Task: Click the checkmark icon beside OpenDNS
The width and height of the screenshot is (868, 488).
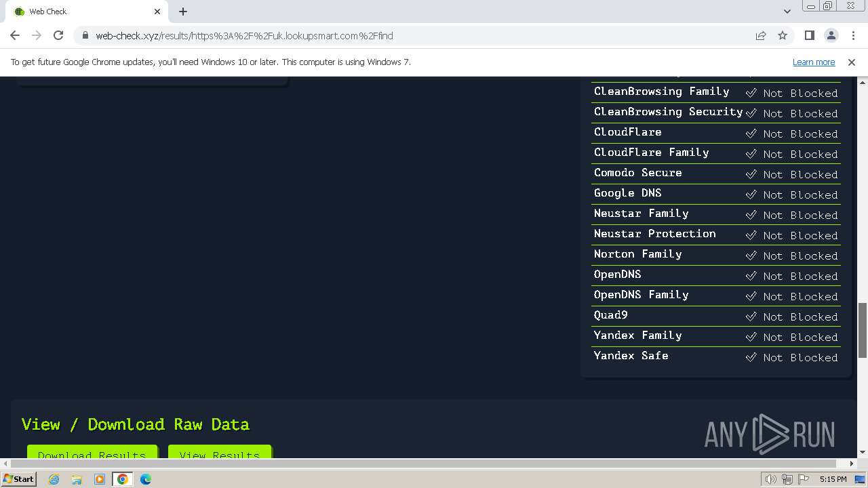Action: [751, 276]
